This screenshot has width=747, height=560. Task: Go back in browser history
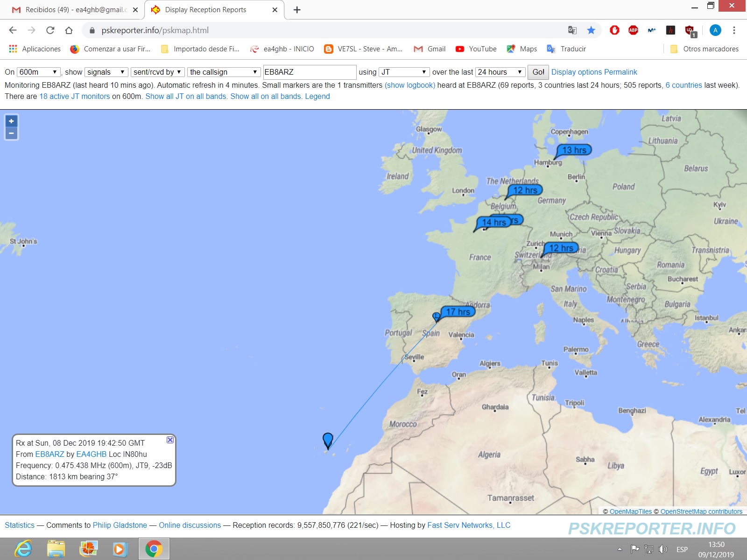[13, 30]
